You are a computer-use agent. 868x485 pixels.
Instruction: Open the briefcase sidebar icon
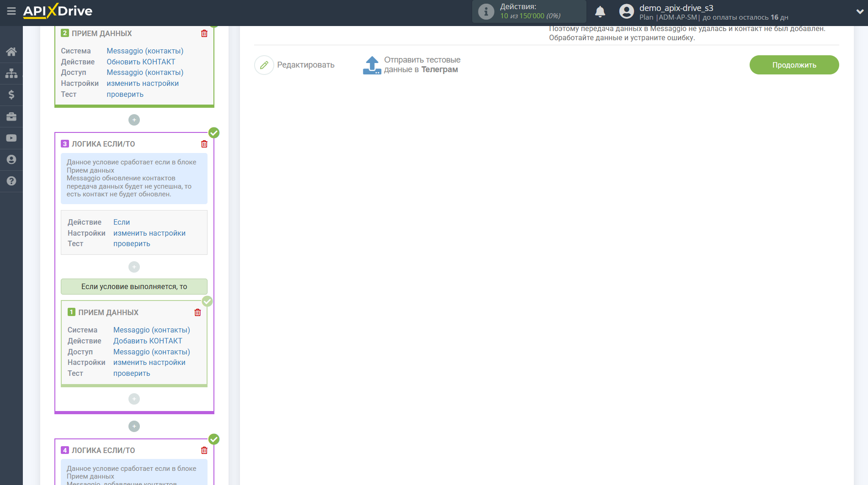coord(11,116)
